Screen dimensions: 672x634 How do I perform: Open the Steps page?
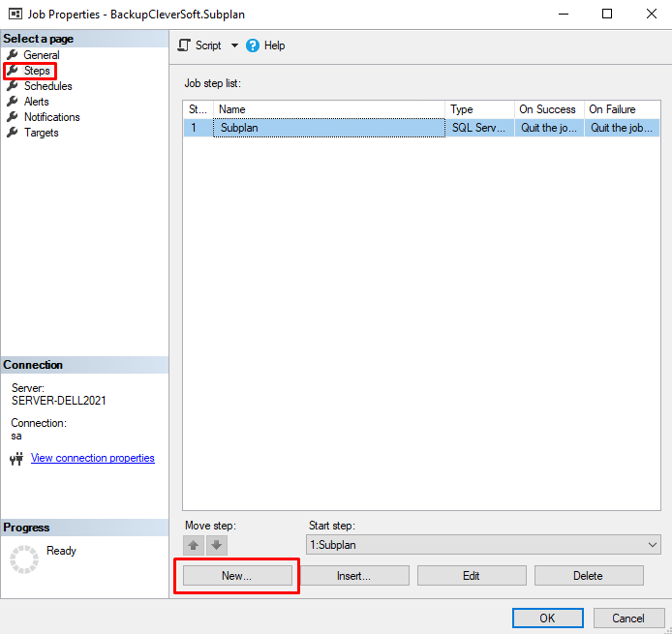[37, 71]
